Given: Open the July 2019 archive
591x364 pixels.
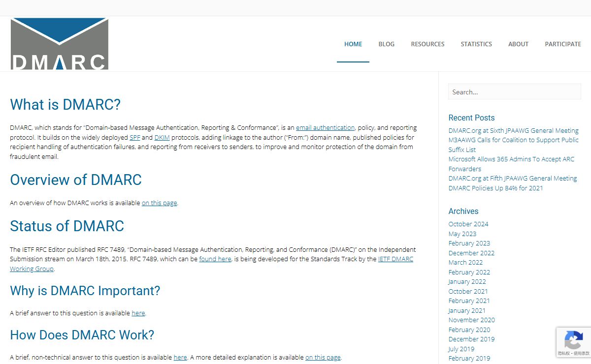Looking at the screenshot, I should (x=461, y=349).
